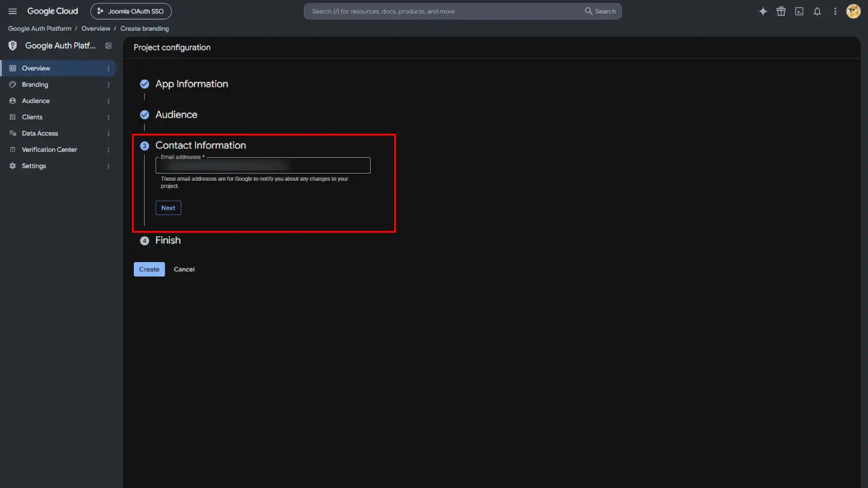The width and height of the screenshot is (868, 488).
Task: Open the three-dot menu beside Verification Center
Action: coord(108,150)
